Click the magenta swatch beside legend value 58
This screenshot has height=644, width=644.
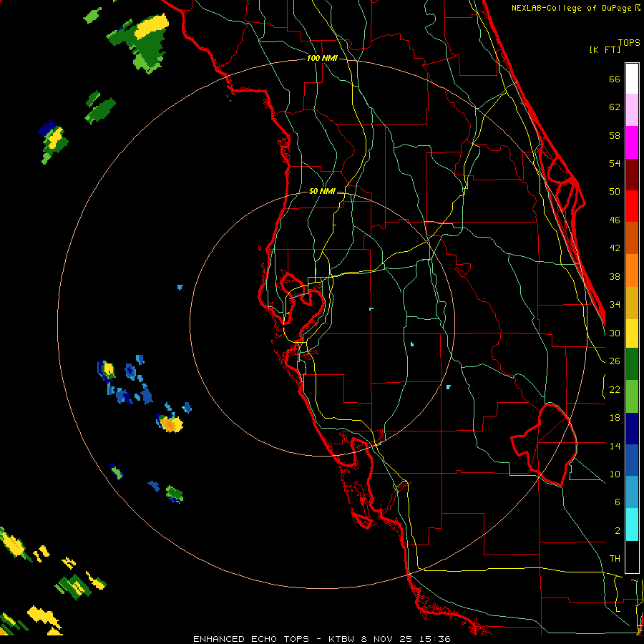click(632, 142)
